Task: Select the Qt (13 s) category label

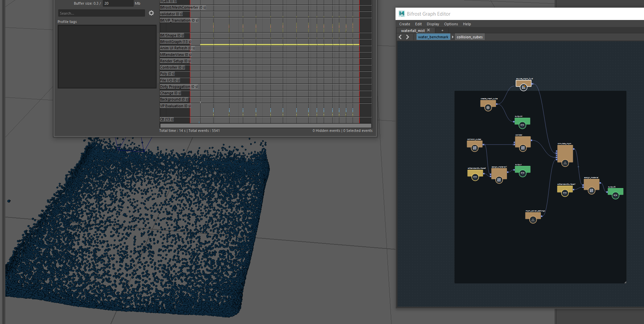Action: (x=167, y=119)
